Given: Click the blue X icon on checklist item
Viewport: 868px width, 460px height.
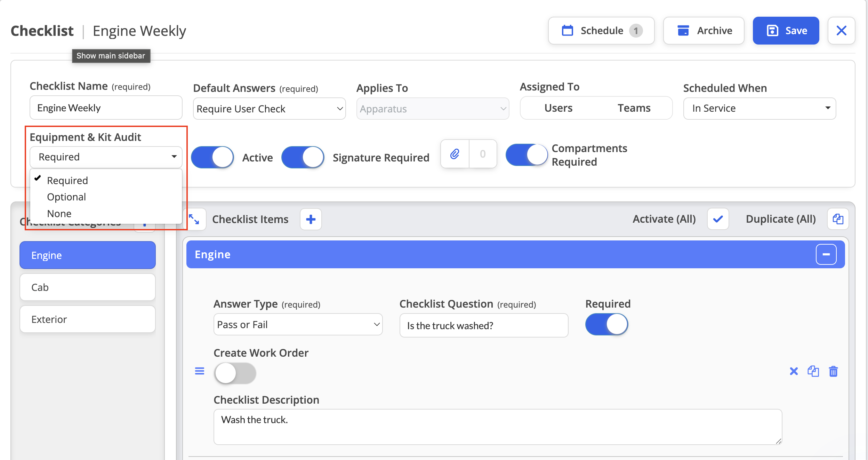Looking at the screenshot, I should click(794, 371).
